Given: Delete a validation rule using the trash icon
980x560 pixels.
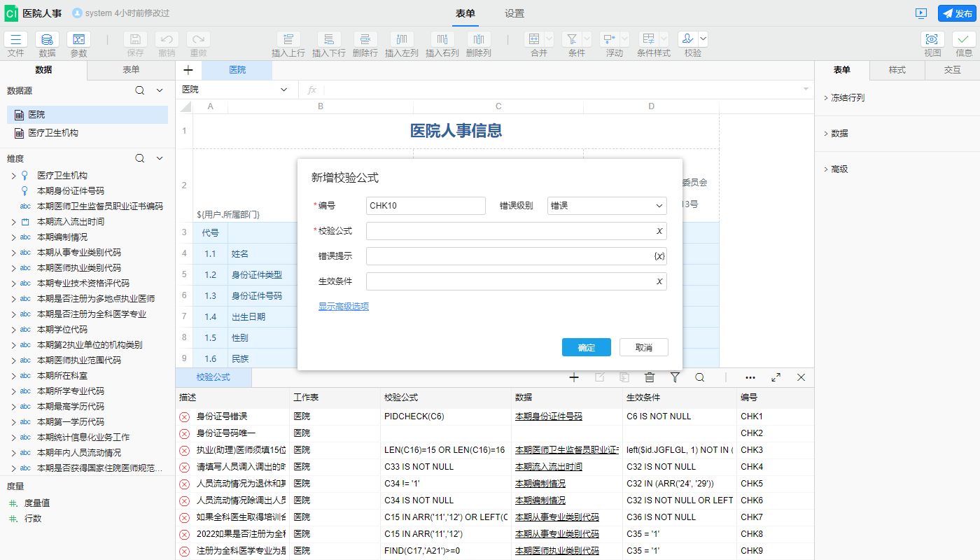Looking at the screenshot, I should (x=649, y=377).
